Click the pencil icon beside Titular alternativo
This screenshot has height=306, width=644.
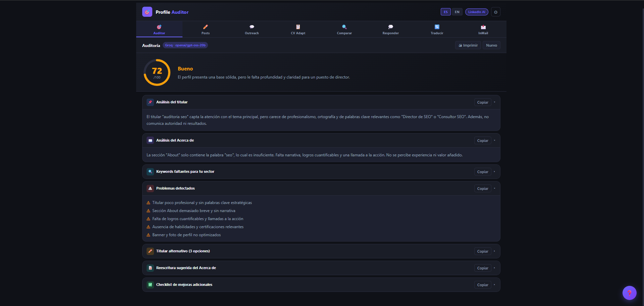coord(150,251)
